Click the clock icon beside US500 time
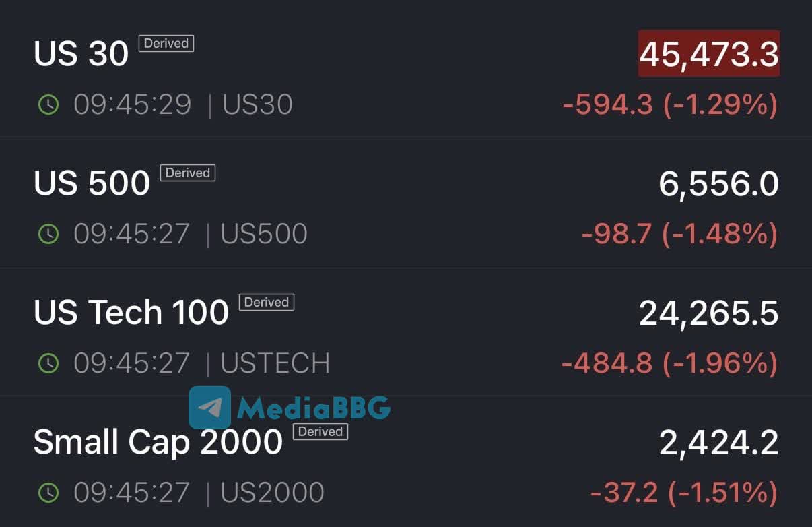 pos(48,234)
